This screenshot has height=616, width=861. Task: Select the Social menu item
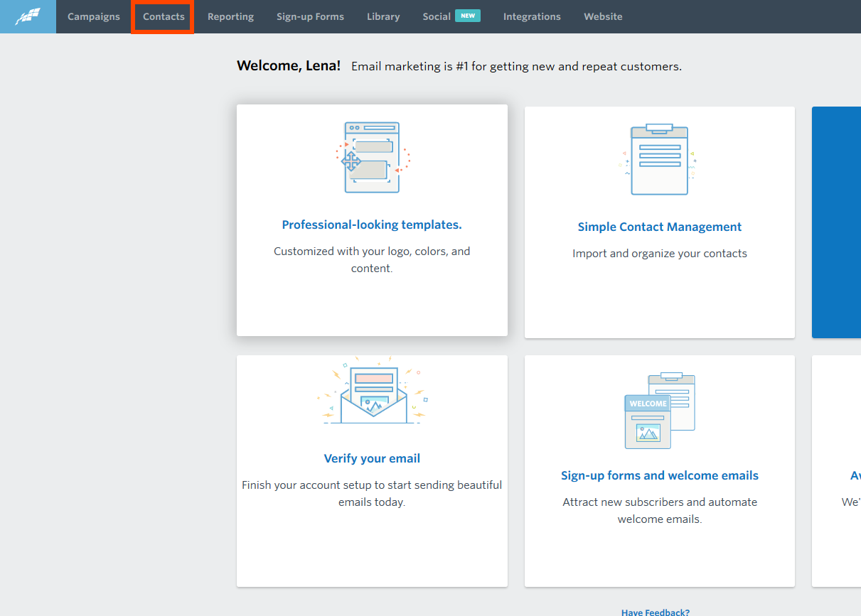pyautogui.click(x=436, y=16)
